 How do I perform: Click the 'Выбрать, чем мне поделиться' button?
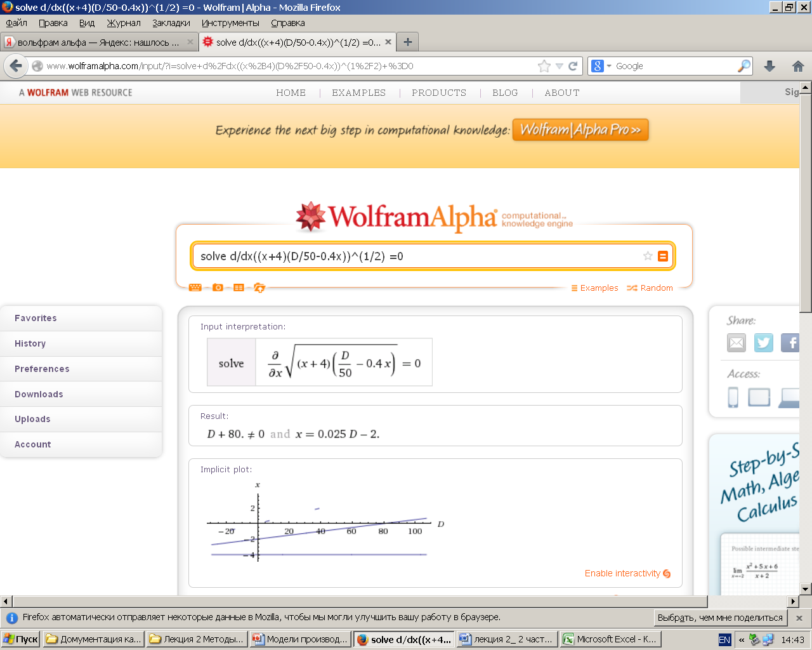coord(720,618)
